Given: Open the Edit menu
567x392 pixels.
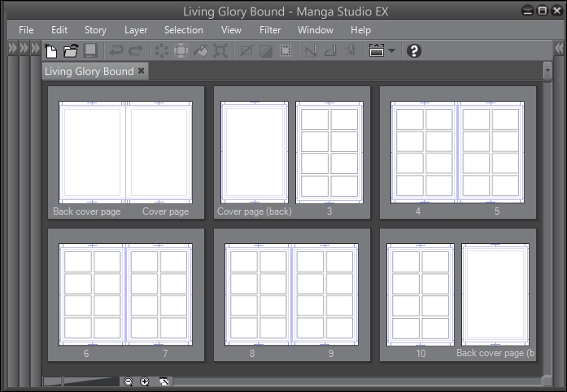Looking at the screenshot, I should pyautogui.click(x=59, y=30).
